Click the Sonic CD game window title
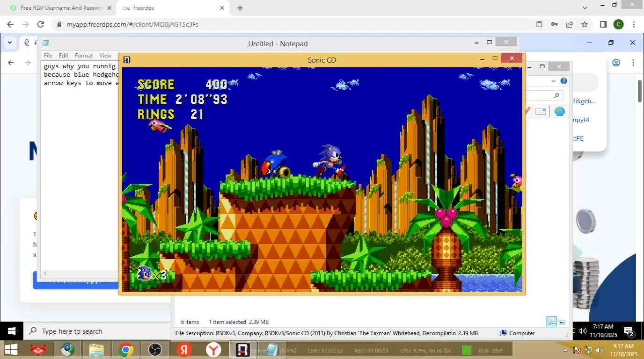 pyautogui.click(x=322, y=60)
